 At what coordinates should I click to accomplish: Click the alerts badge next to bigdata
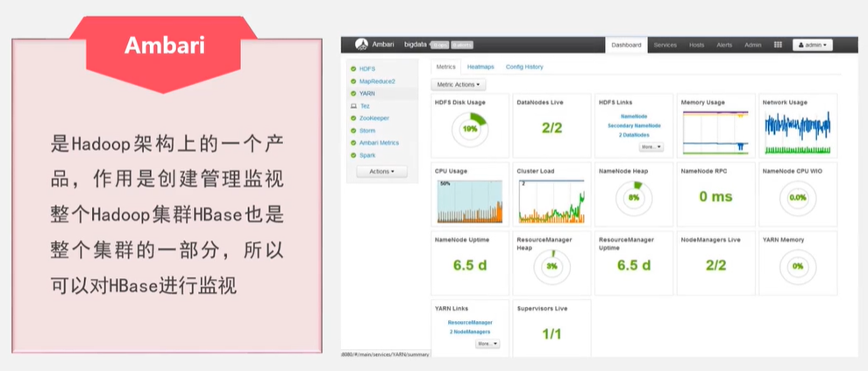coord(462,46)
